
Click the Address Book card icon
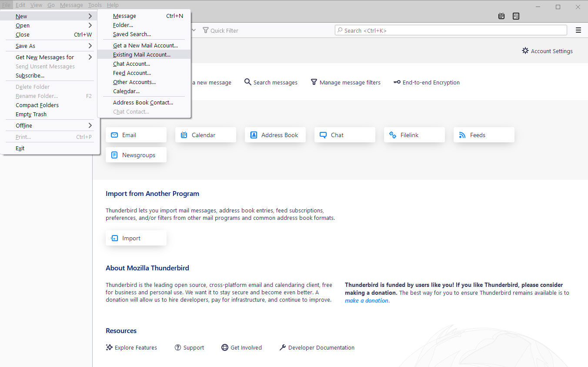pos(254,135)
